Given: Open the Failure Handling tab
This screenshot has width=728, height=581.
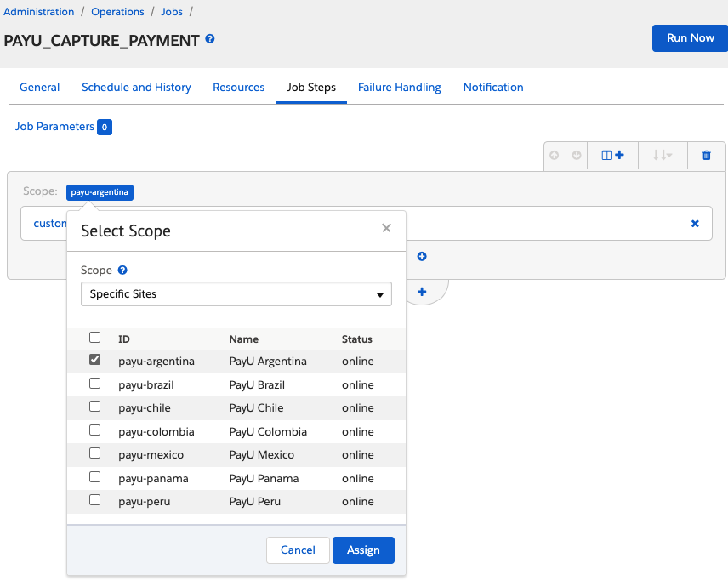Looking at the screenshot, I should coord(399,88).
